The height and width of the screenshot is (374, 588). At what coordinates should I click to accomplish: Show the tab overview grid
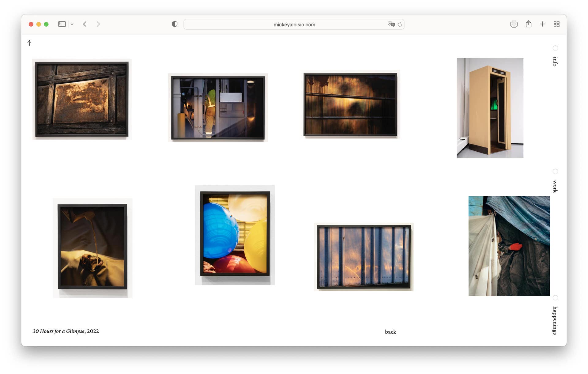pos(556,24)
